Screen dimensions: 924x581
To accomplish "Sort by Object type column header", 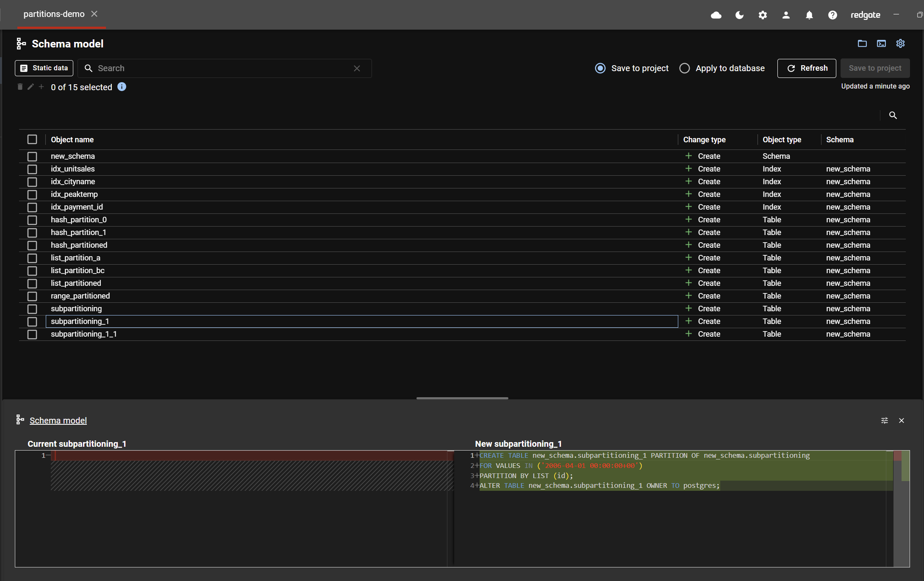I will point(782,139).
